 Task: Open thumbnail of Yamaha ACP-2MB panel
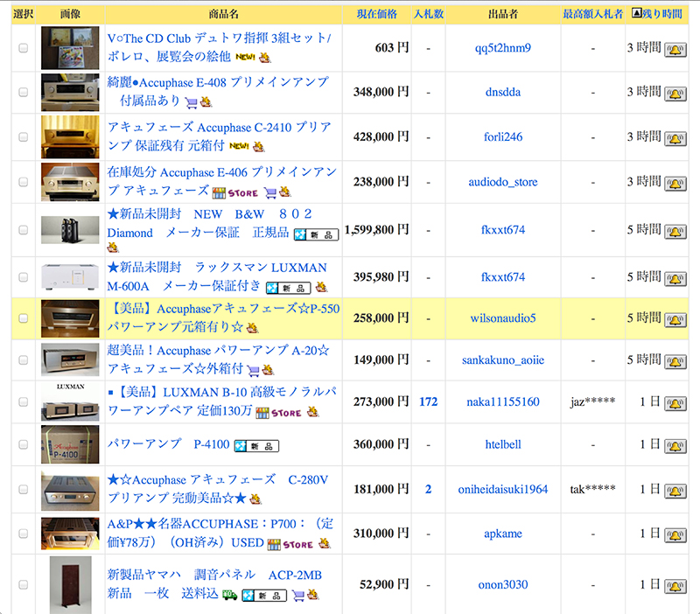(x=71, y=585)
